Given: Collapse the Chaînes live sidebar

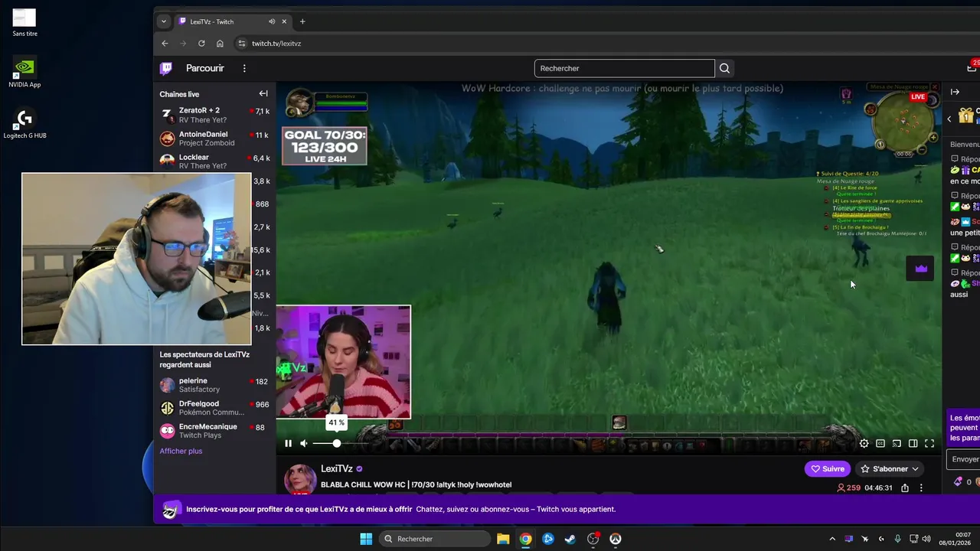Looking at the screenshot, I should point(263,93).
